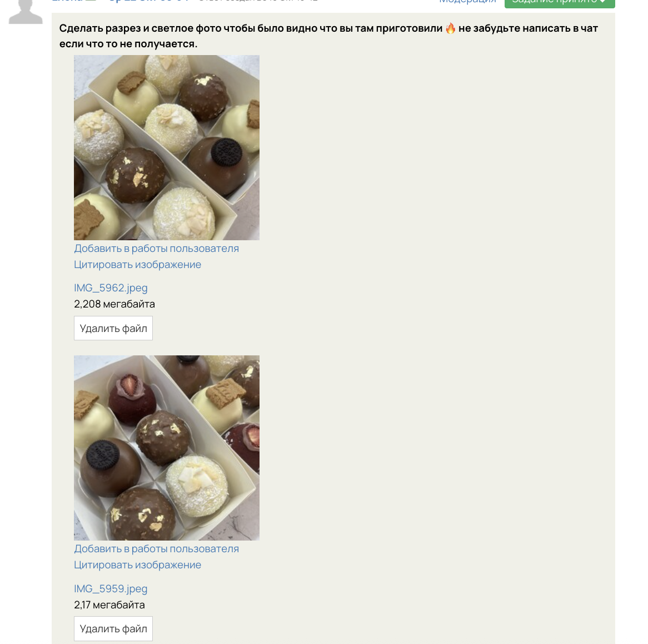The image size is (648, 644).
Task: Delete the IMG_5962.jpeg file
Action: 113,329
